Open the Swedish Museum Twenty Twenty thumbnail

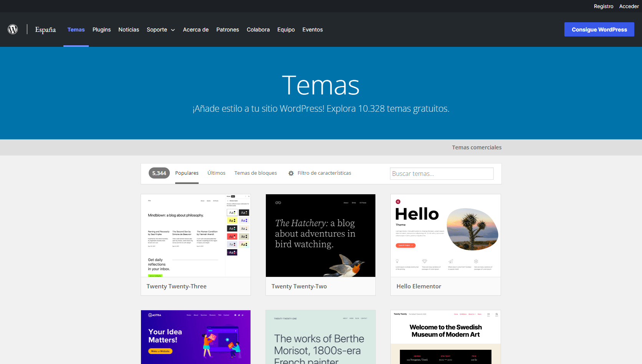445,337
